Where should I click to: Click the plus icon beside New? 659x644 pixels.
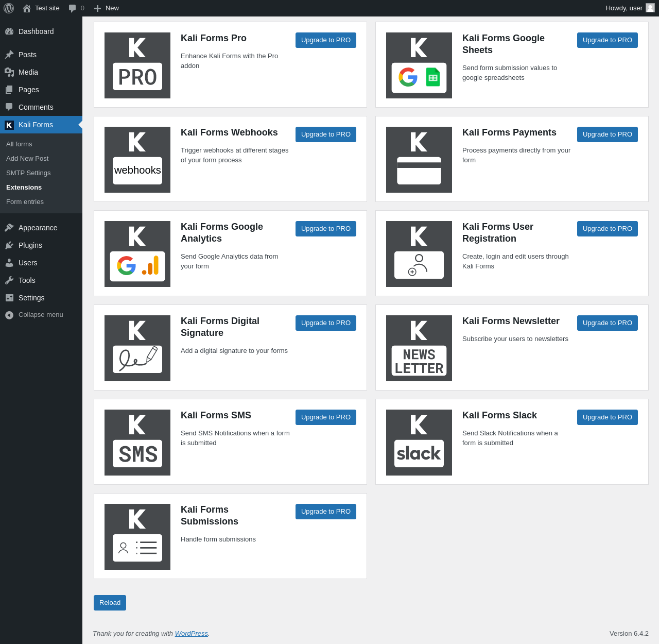click(x=97, y=8)
